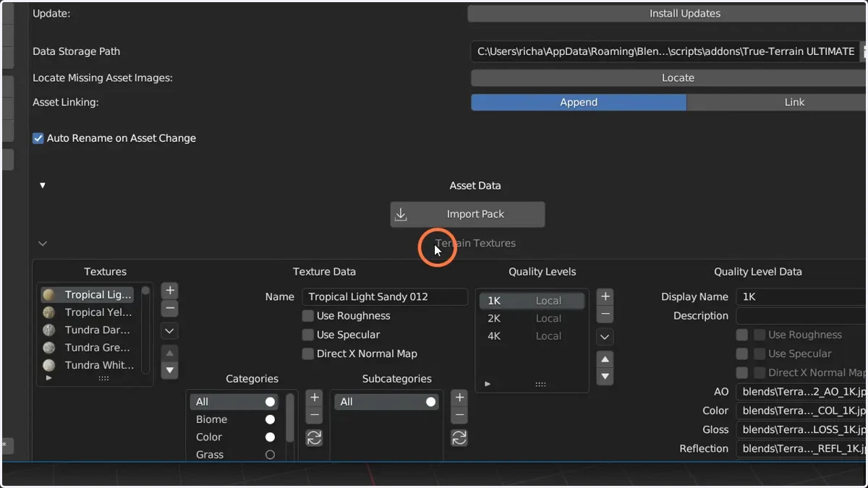Collapse the Terrain Textures section chevron

click(43, 244)
